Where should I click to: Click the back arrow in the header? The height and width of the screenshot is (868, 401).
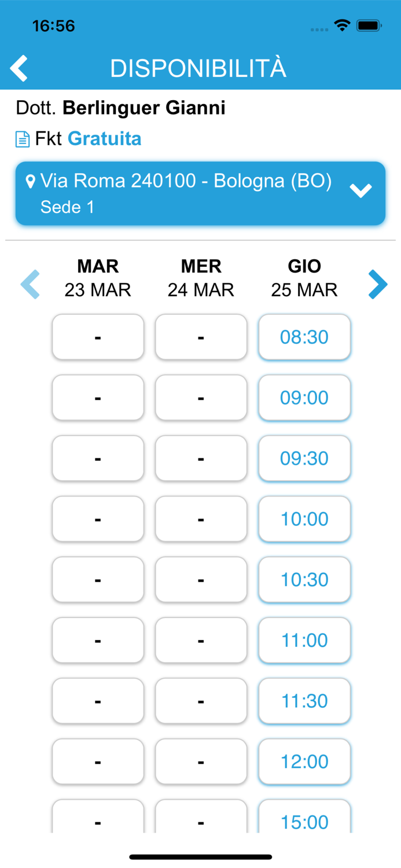point(19,68)
